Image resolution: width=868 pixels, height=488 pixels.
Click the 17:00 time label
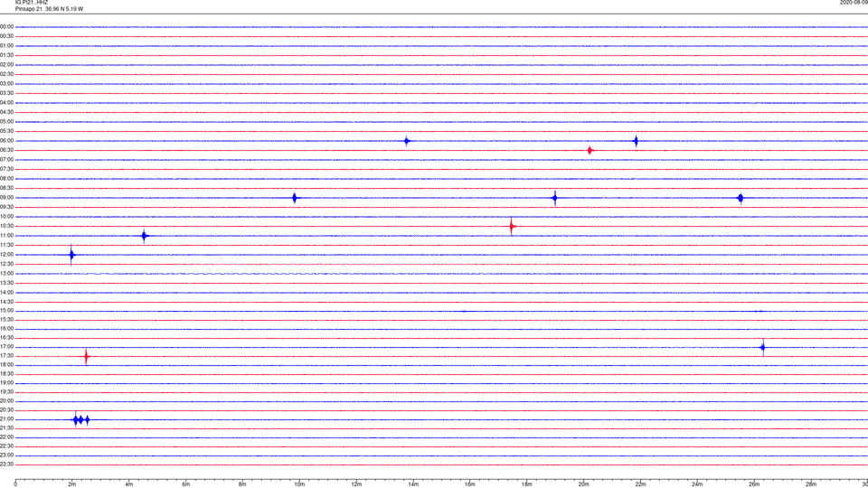click(x=6, y=347)
